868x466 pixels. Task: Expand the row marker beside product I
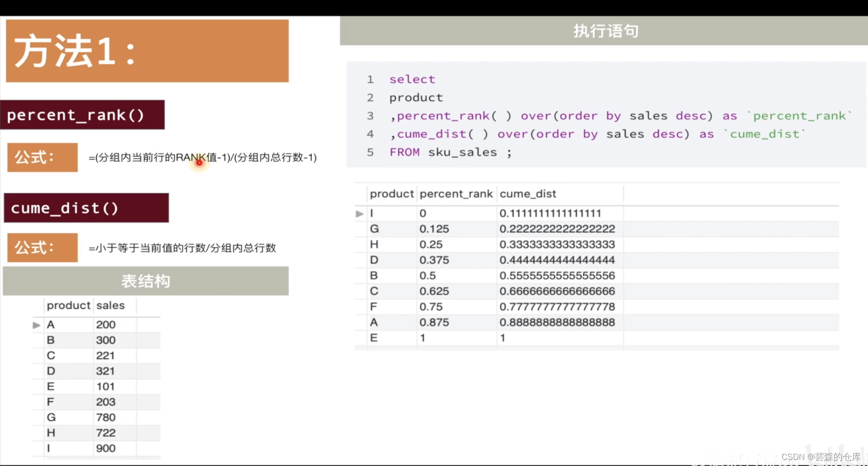tap(360, 214)
